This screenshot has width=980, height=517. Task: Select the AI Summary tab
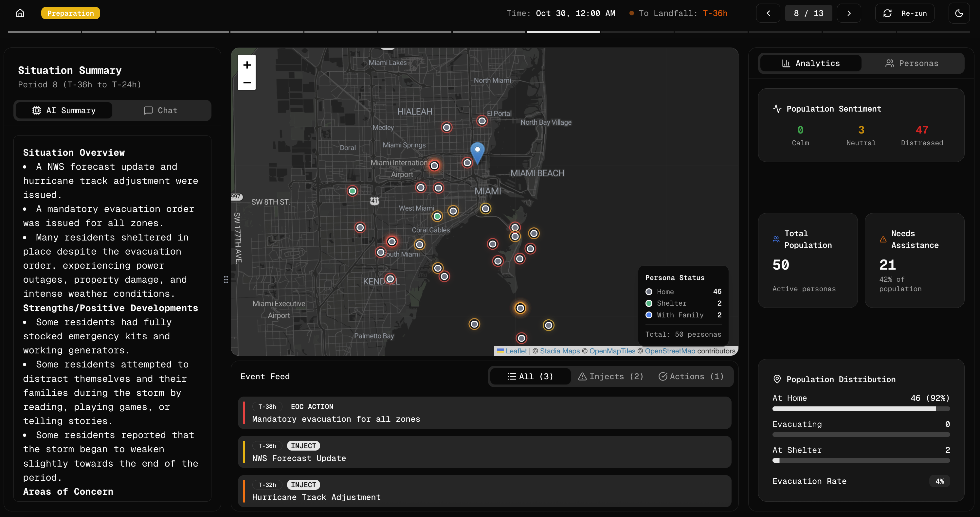tap(64, 110)
